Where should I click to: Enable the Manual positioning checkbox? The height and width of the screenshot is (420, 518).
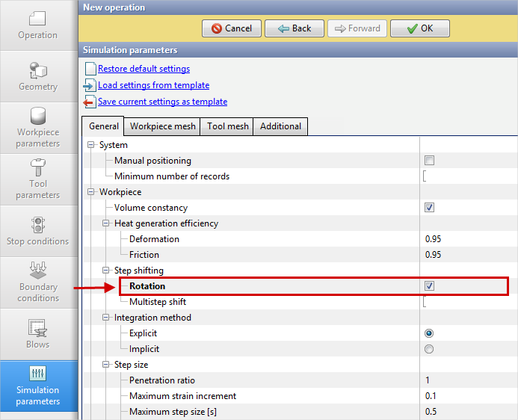[429, 161]
